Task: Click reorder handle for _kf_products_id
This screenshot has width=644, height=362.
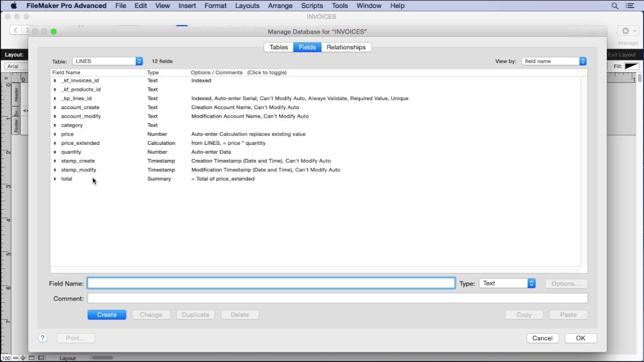Action: pos(55,89)
